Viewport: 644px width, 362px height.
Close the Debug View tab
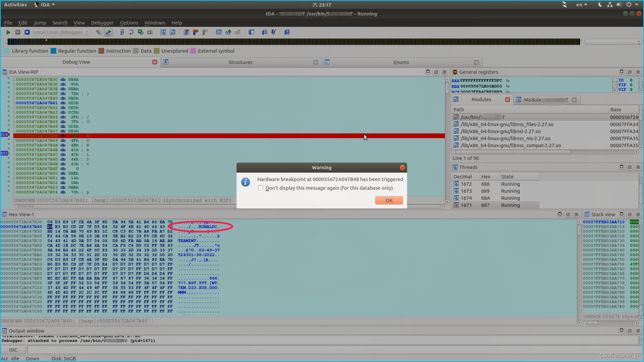tap(155, 62)
